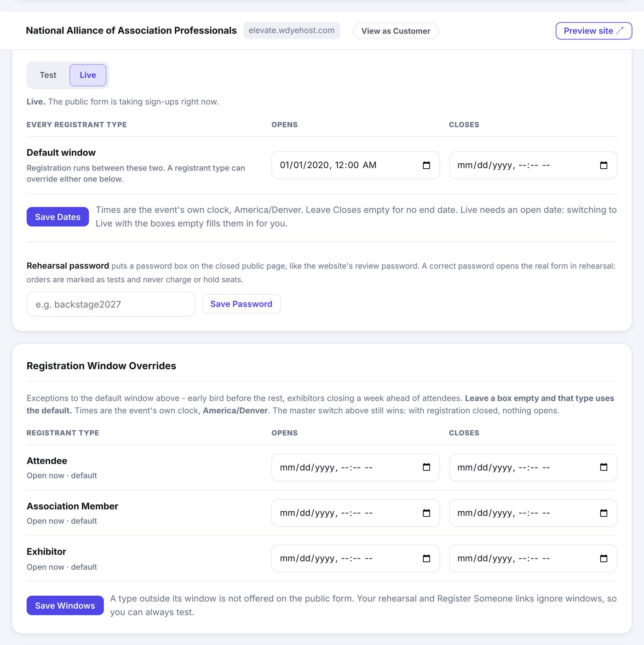Open calendar picker for Association Member Opens
Image resolution: width=644 pixels, height=645 pixels.
pos(426,513)
